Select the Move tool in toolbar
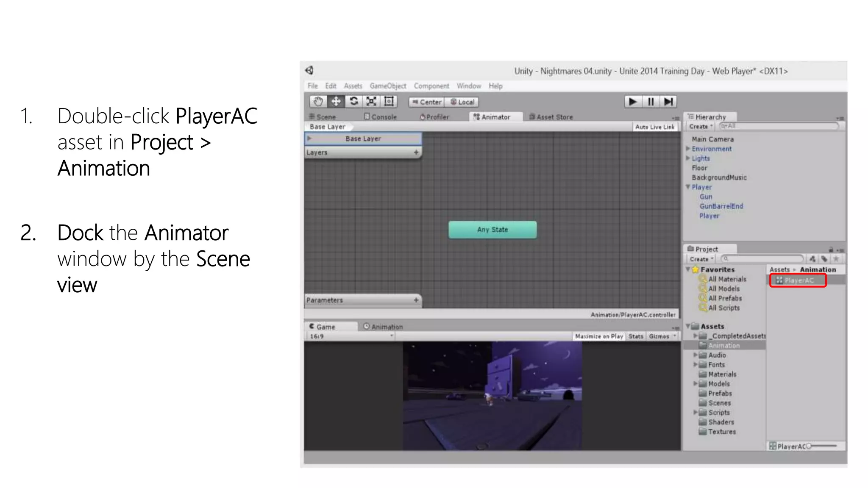Viewport: 868px width, 488px height. tap(336, 102)
